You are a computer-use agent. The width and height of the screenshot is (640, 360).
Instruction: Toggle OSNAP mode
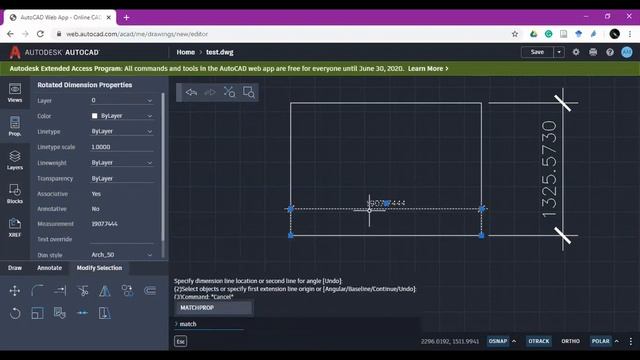tap(498, 341)
